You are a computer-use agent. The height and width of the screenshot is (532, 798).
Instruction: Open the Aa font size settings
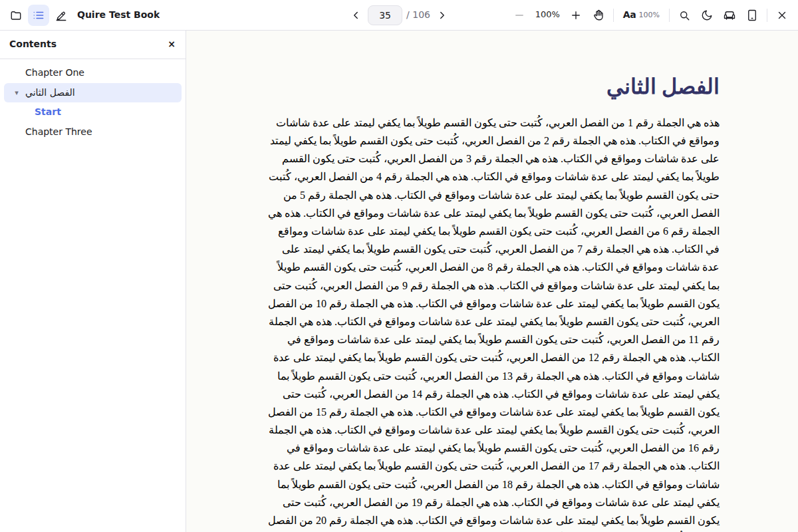point(641,15)
